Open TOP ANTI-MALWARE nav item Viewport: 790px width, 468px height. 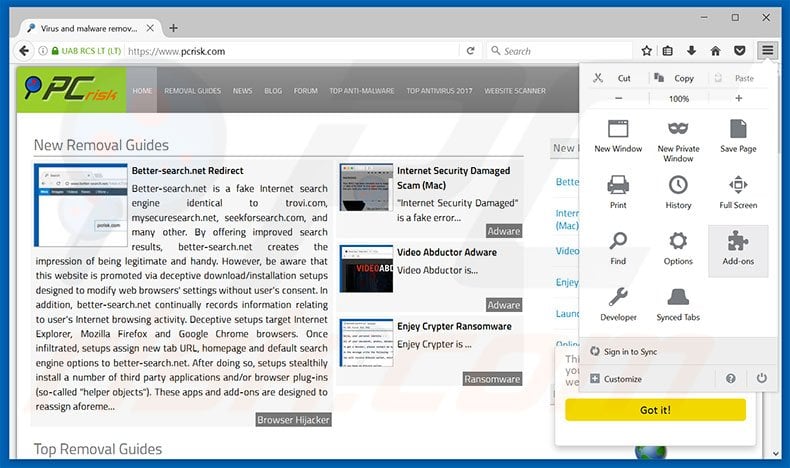(x=362, y=91)
